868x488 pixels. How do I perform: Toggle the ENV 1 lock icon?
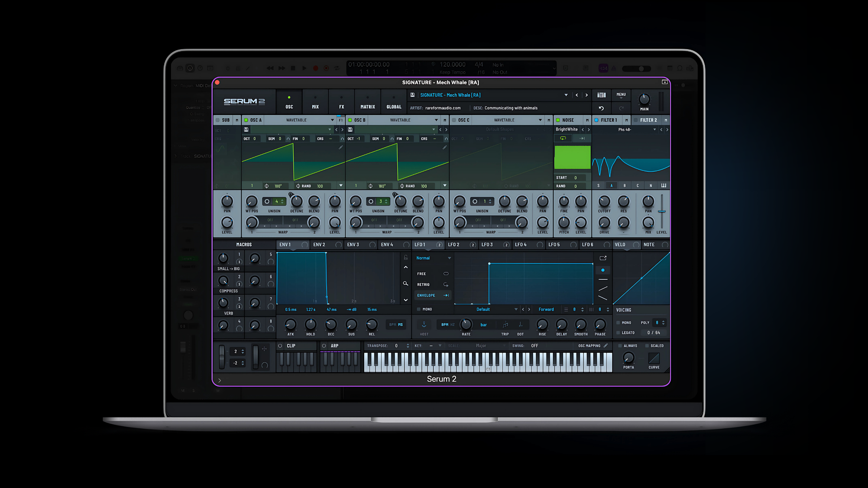click(406, 257)
